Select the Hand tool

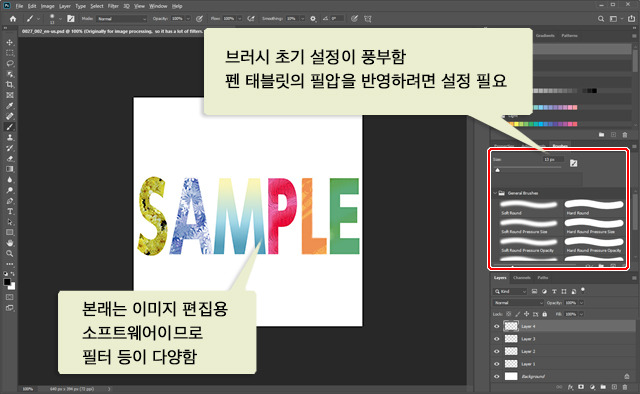[x=10, y=243]
